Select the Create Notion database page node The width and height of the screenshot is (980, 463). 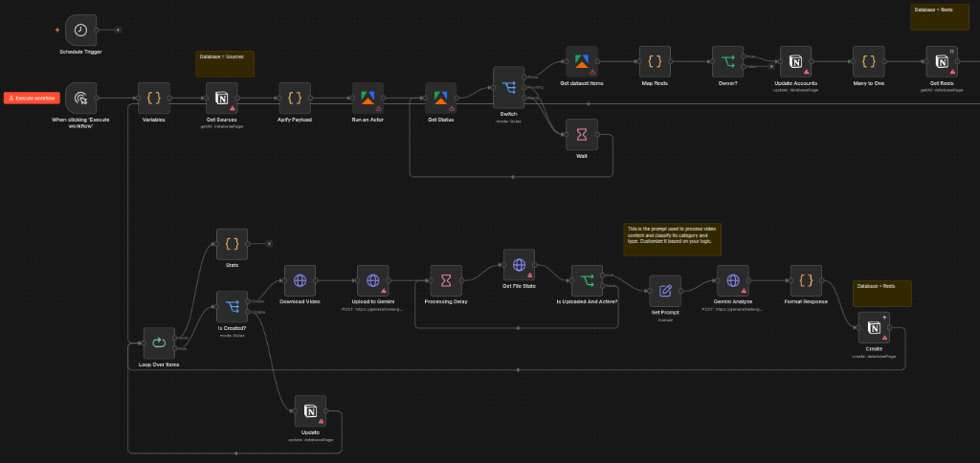click(874, 327)
